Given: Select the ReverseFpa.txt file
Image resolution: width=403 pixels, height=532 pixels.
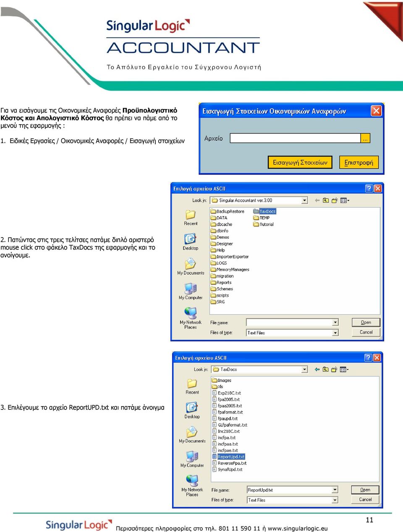Looking at the screenshot, I should coord(229,463).
